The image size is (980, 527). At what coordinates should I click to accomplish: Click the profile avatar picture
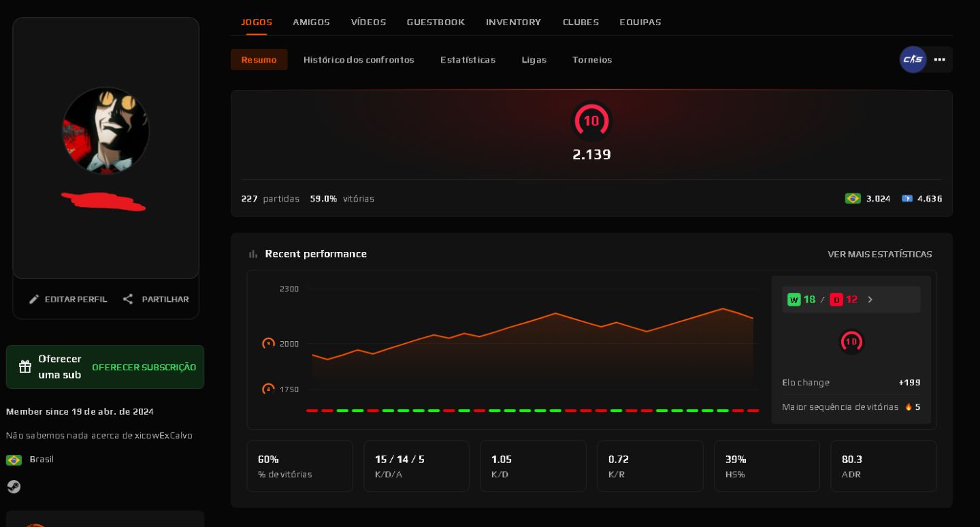tap(105, 131)
